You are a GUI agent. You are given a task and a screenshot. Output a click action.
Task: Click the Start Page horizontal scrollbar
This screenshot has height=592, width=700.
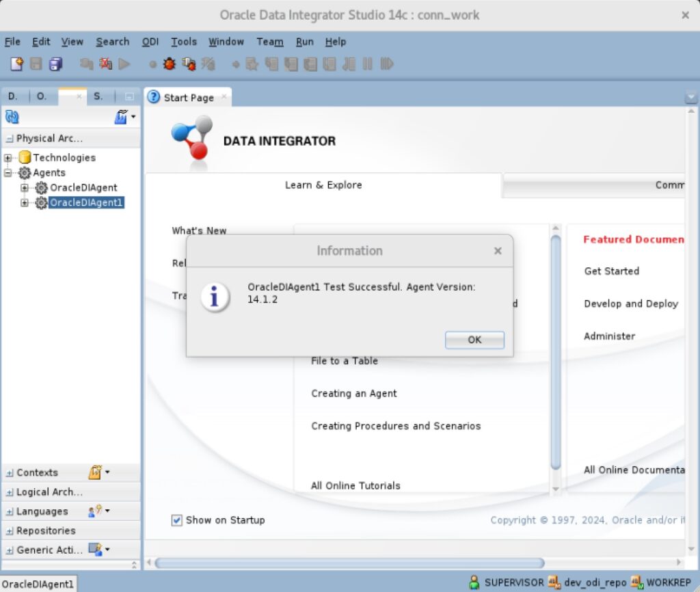coord(349,563)
